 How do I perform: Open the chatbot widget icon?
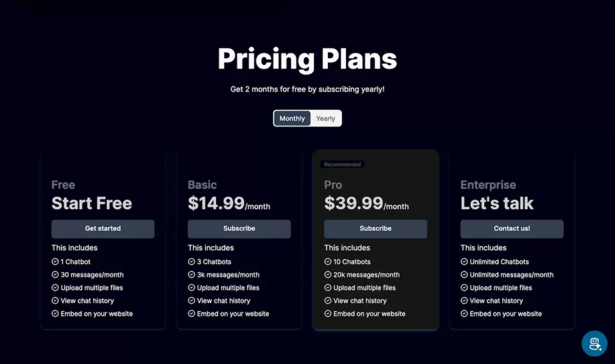pyautogui.click(x=594, y=344)
